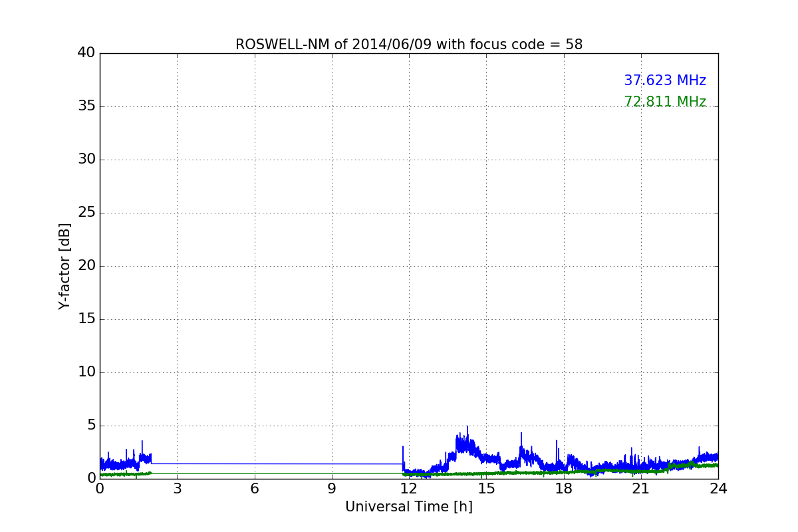Click x-axis tick label '18'
Viewport: 798px width, 532px height.
[x=564, y=489]
